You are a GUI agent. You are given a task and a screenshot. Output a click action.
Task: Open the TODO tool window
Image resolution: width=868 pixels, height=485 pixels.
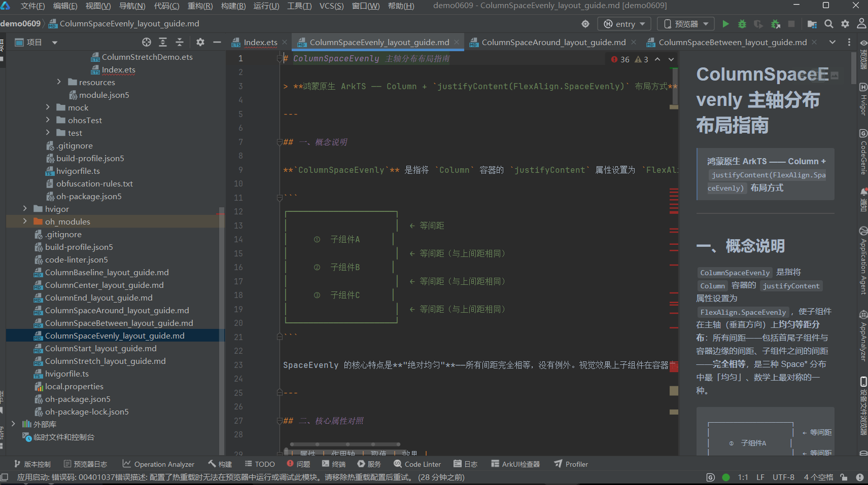pyautogui.click(x=260, y=464)
